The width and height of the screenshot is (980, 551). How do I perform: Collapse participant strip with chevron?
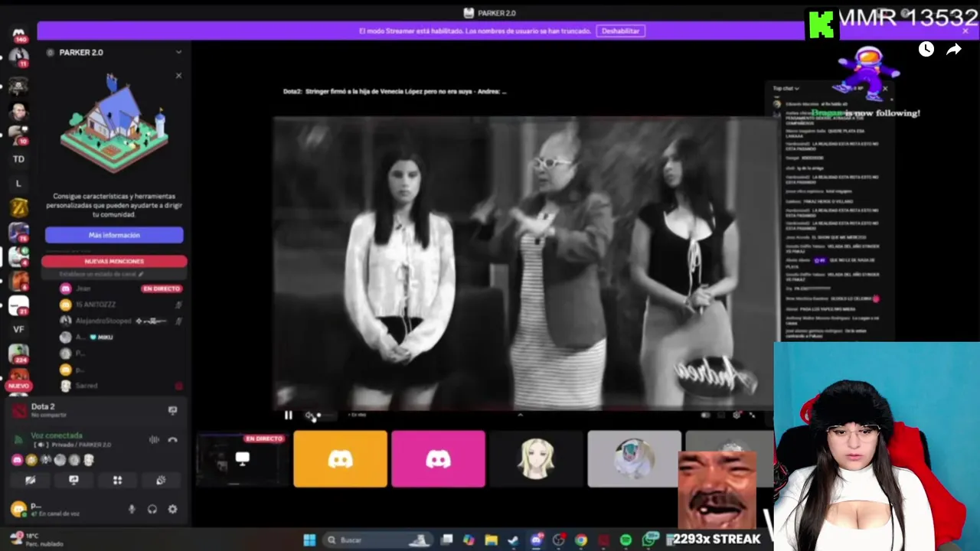tap(520, 415)
